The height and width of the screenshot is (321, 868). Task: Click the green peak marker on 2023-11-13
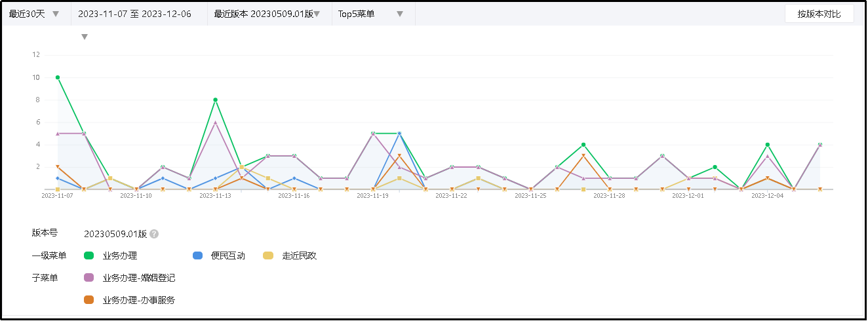tap(215, 100)
